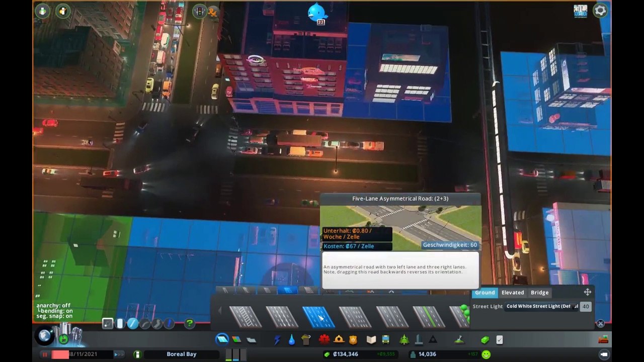The height and width of the screenshot is (362, 644).
Task: Click the money balance ₡134,346
Action: click(346, 354)
